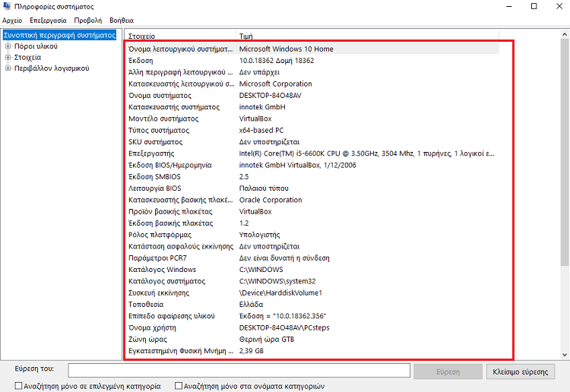This screenshot has width=570, height=392.
Task: Click the C:\WINDOWS directory value
Action: [261, 270]
